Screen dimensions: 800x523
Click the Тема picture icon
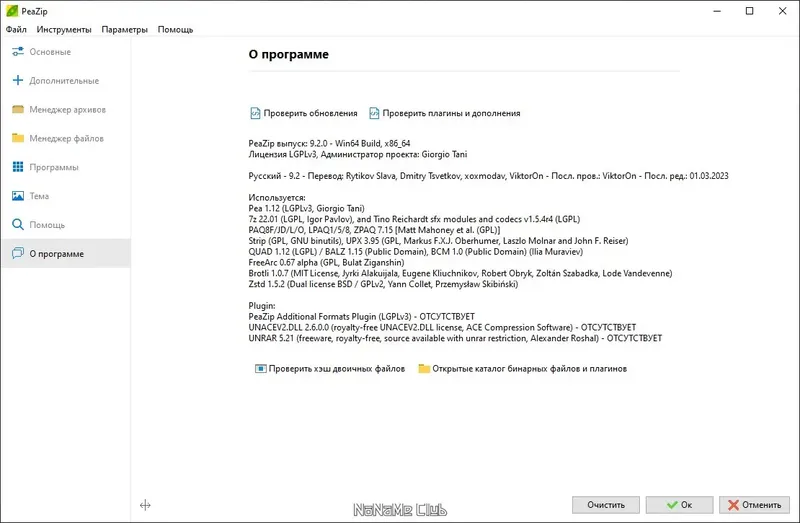(x=17, y=196)
